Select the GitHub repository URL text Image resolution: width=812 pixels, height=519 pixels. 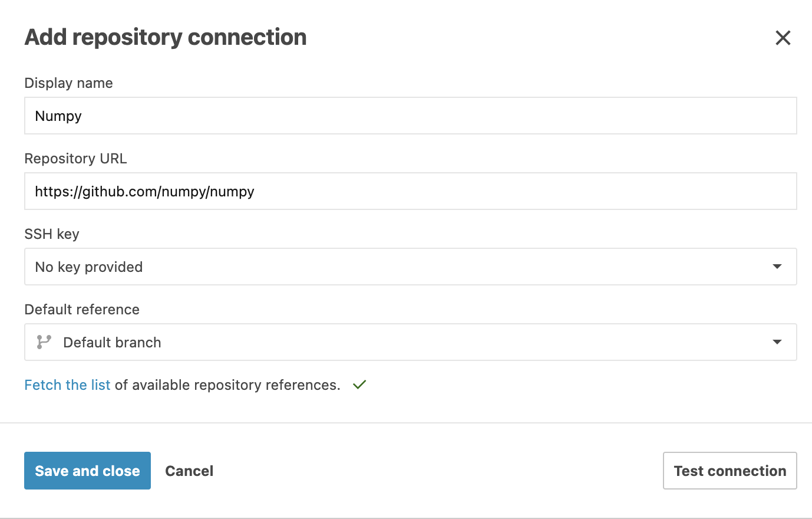point(144,191)
